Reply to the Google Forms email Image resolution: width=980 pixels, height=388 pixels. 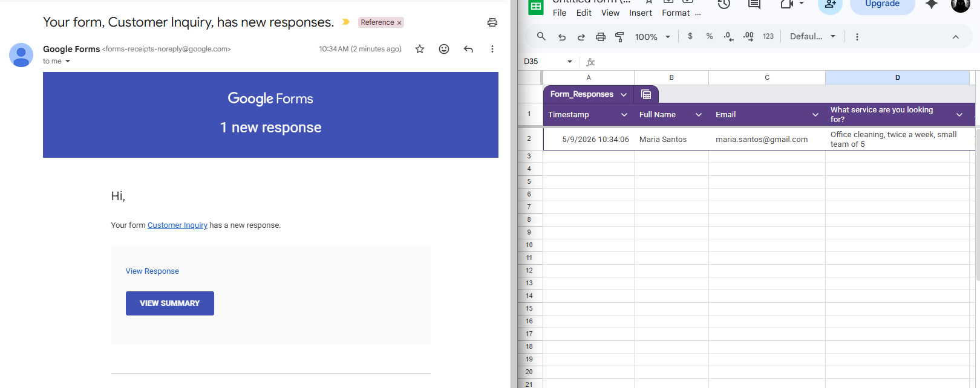(468, 49)
